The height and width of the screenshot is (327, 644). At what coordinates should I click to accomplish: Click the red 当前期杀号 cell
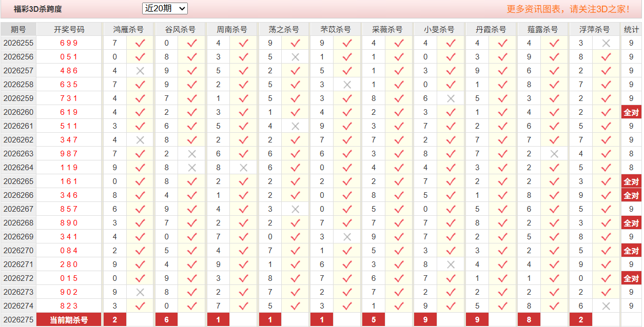pyautogui.click(x=69, y=320)
